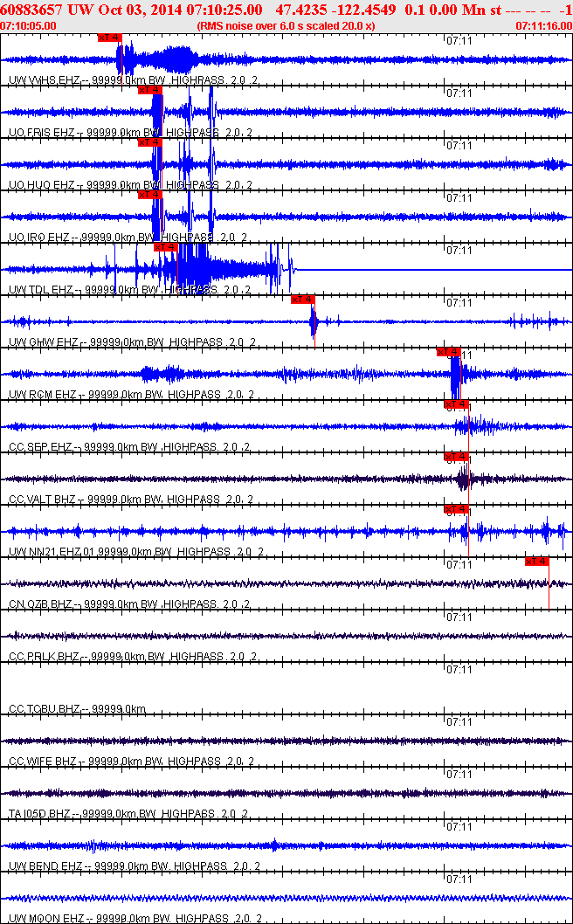Image resolution: width=573 pixels, height=924 pixels.
Task: Click the 'TA I05D BHZ' station label
Action: click(x=42, y=814)
